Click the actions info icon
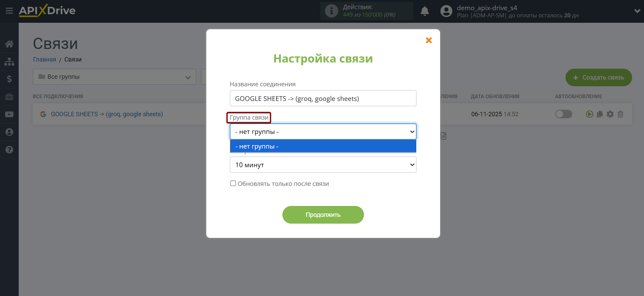The image size is (644, 296). click(331, 11)
